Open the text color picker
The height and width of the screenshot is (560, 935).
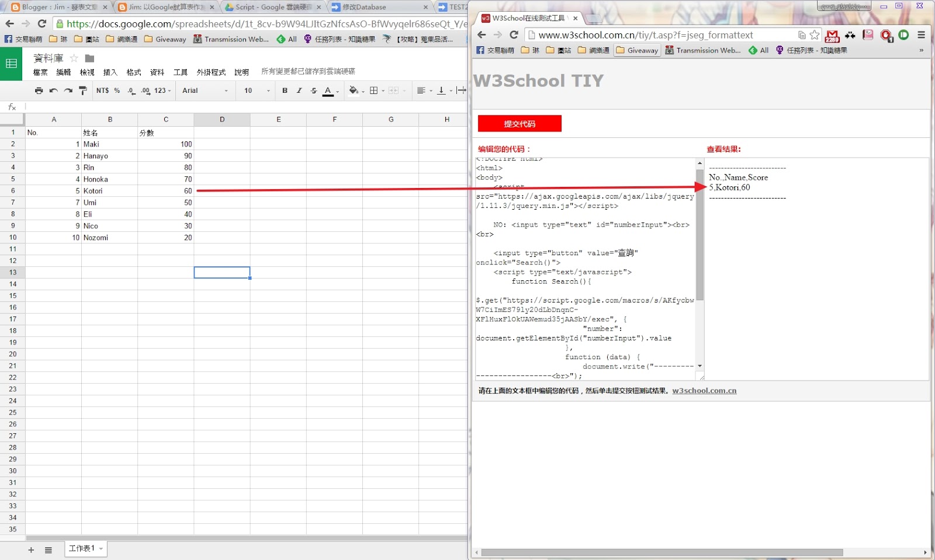(x=328, y=91)
